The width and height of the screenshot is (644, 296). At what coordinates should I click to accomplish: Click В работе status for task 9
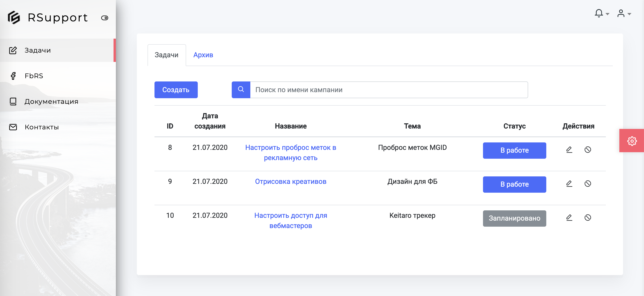[x=514, y=185]
